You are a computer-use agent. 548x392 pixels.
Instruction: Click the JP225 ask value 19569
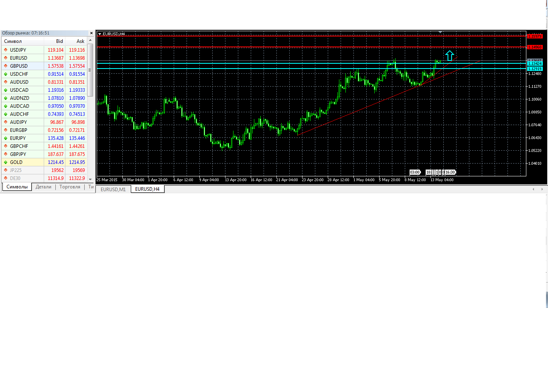click(x=79, y=170)
